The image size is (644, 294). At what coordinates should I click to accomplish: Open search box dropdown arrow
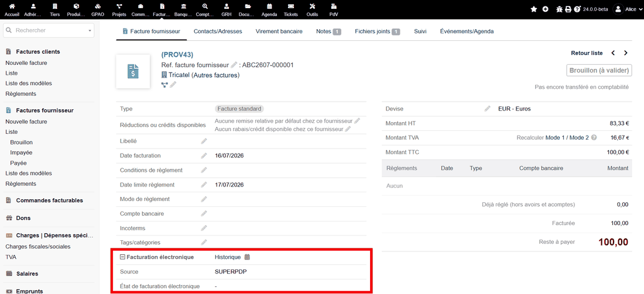(x=90, y=31)
